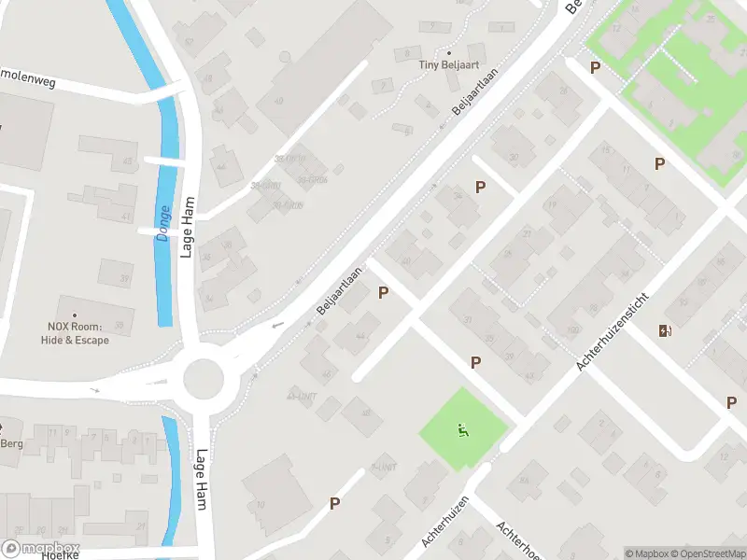Select the NOX Room: Hide & Escape label
Screen dimensions: 747x560
click(x=75, y=333)
